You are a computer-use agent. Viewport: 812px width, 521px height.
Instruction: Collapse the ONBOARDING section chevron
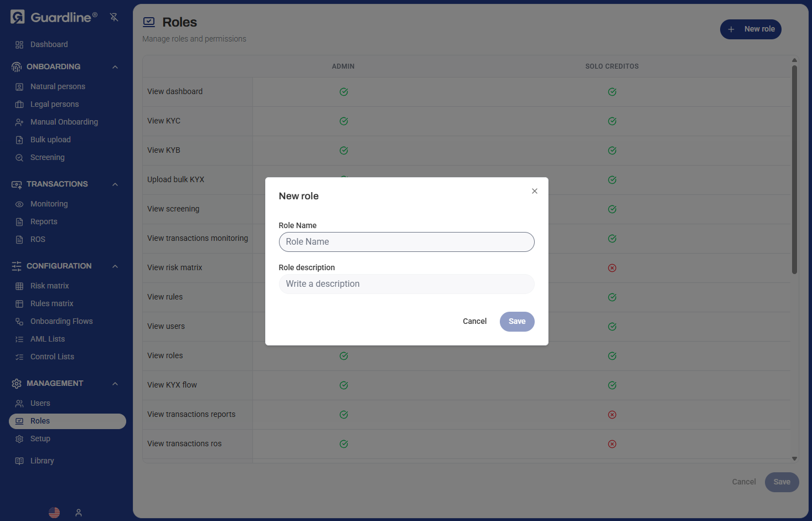tap(115, 67)
